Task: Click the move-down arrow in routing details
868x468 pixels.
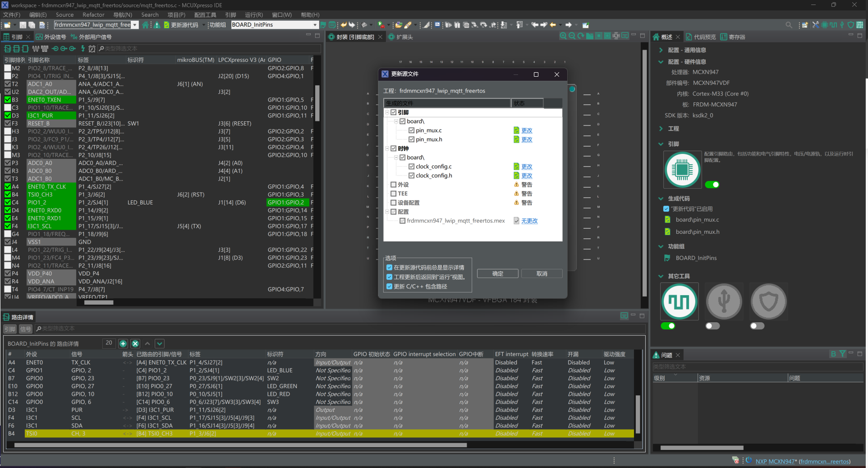Action: click(160, 343)
